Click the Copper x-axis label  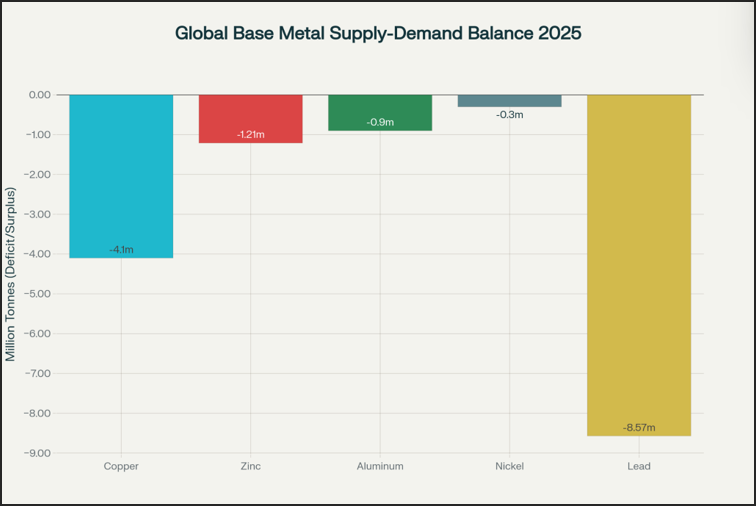(x=121, y=467)
